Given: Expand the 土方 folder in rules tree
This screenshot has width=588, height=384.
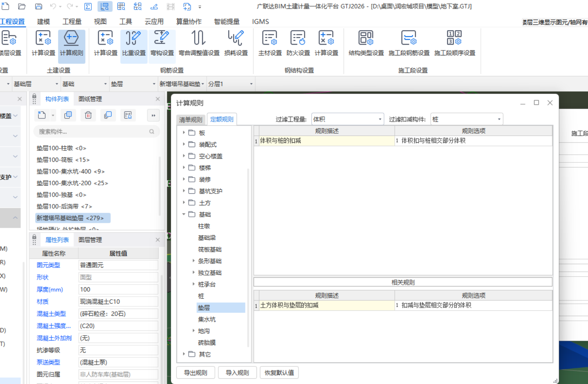Looking at the screenshot, I should pyautogui.click(x=184, y=203).
